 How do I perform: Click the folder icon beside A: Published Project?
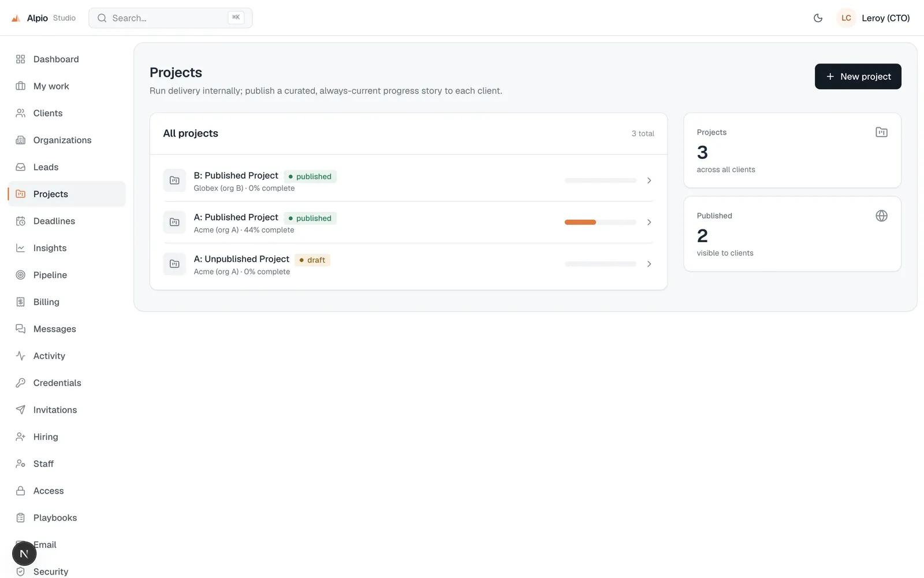coord(174,222)
